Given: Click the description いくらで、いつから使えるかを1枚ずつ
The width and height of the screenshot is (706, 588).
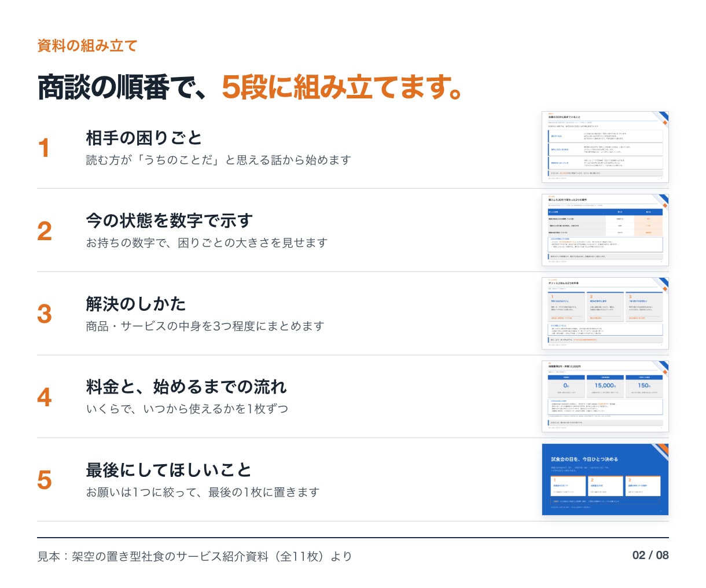Looking at the screenshot, I should (x=187, y=409).
